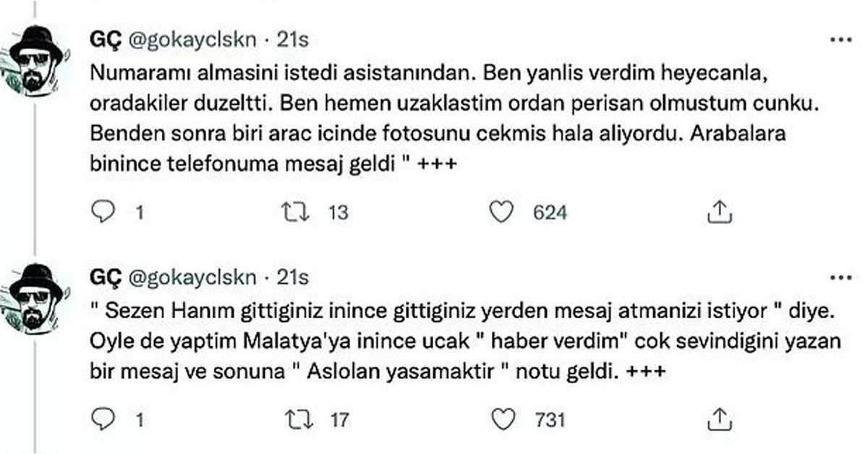Open more options on second tweet
The height and width of the screenshot is (454, 868).
[841, 278]
